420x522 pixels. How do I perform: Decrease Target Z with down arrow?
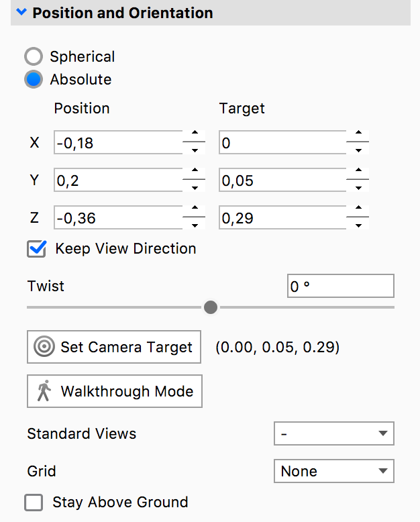point(358,225)
